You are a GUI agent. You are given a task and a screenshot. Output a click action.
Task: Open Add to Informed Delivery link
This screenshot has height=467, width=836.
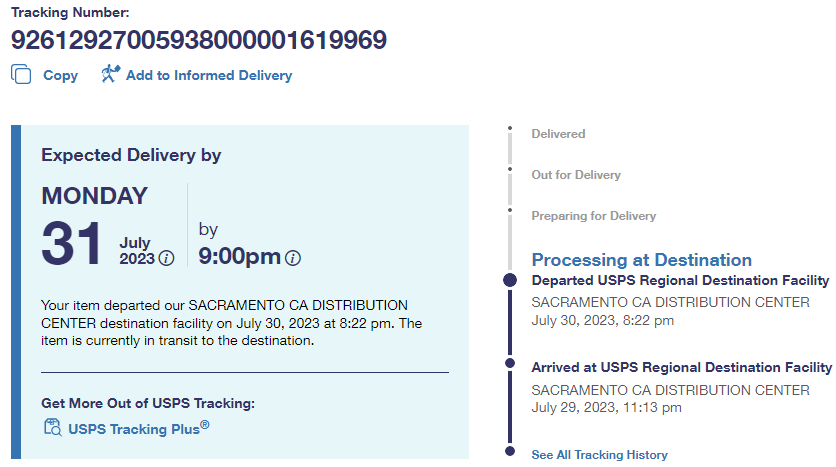208,75
